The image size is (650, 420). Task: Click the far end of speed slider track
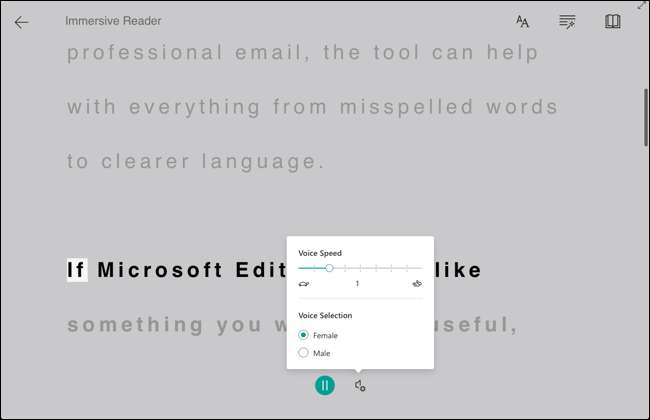click(422, 268)
